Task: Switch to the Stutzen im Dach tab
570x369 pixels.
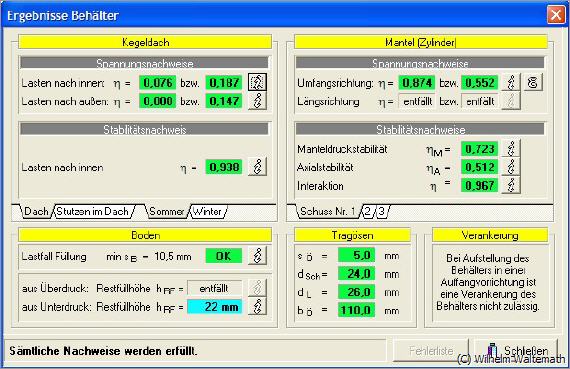Action: [93, 211]
